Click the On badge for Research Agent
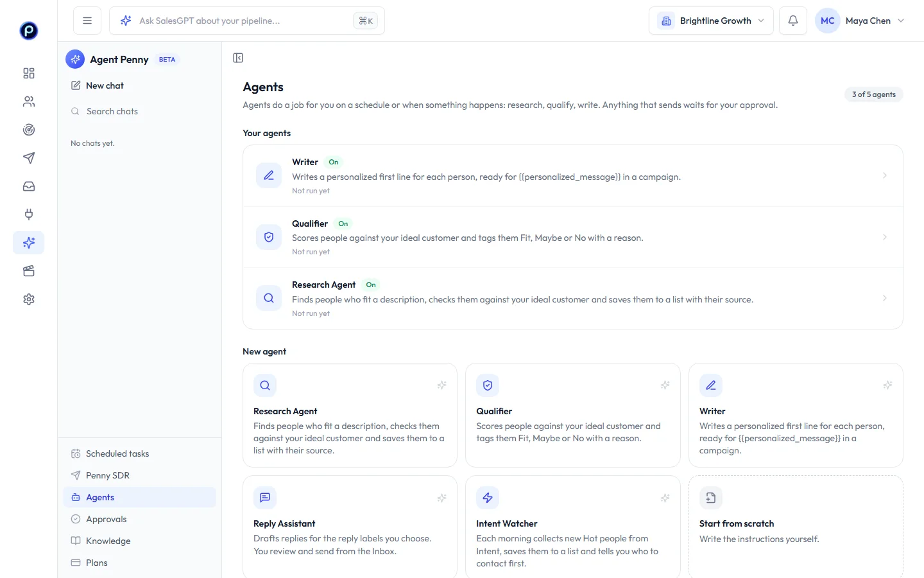The image size is (924, 578). pyautogui.click(x=371, y=285)
